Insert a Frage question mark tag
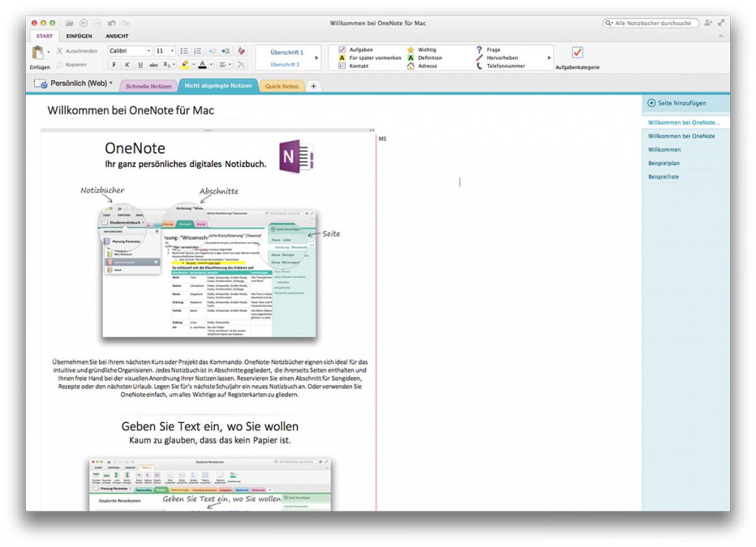The width and height of the screenshot is (756, 547). pyautogui.click(x=478, y=49)
